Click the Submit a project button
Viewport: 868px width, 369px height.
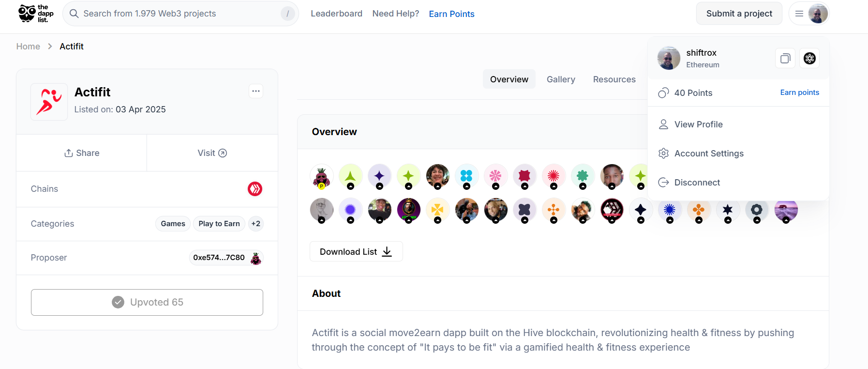tap(739, 14)
